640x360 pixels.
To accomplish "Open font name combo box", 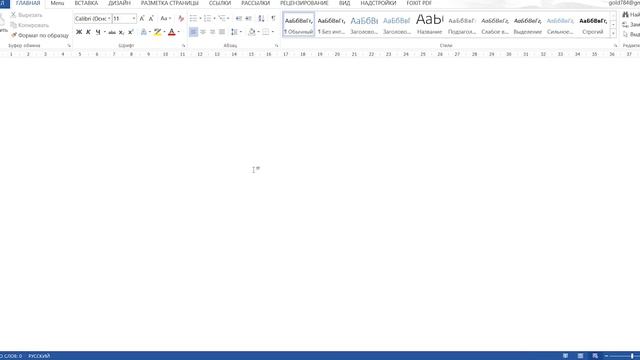I will 93,18.
